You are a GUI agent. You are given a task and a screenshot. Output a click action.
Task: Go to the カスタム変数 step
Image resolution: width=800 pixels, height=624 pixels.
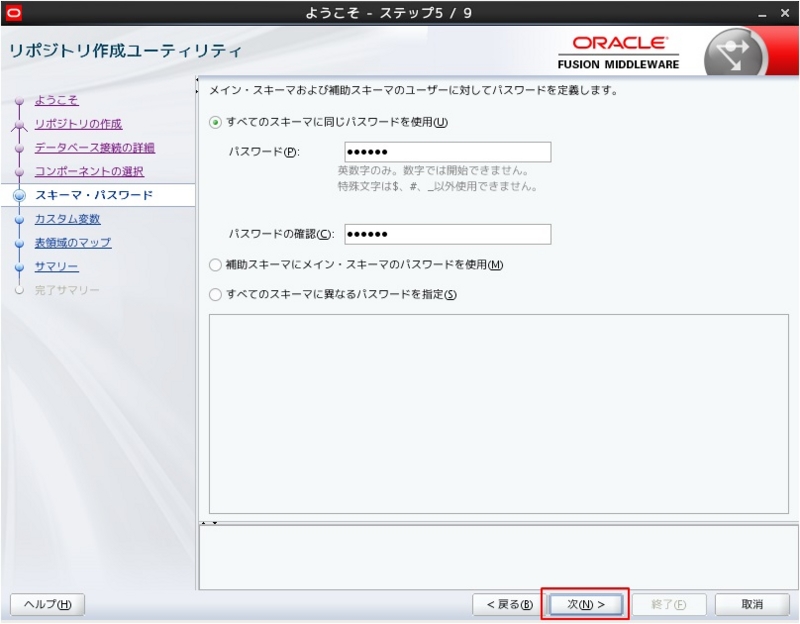(x=67, y=219)
